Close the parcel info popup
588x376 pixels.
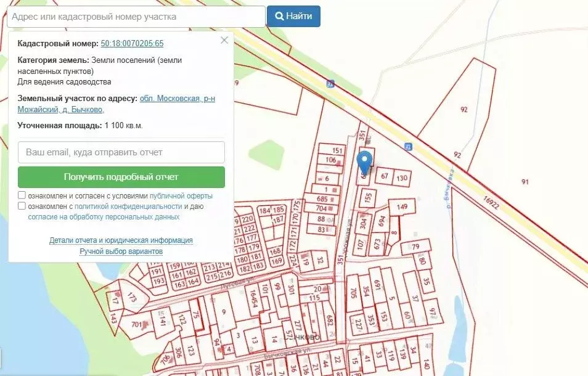pyautogui.click(x=224, y=40)
